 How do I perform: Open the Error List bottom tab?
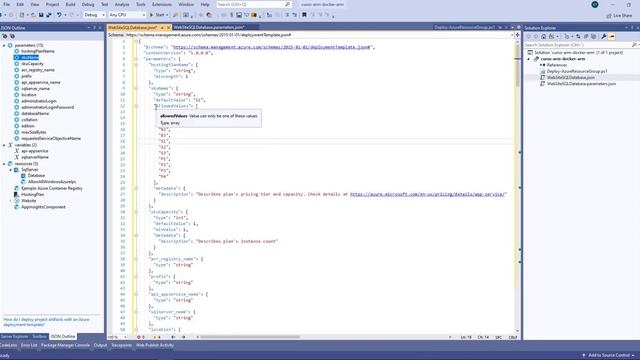(29, 345)
